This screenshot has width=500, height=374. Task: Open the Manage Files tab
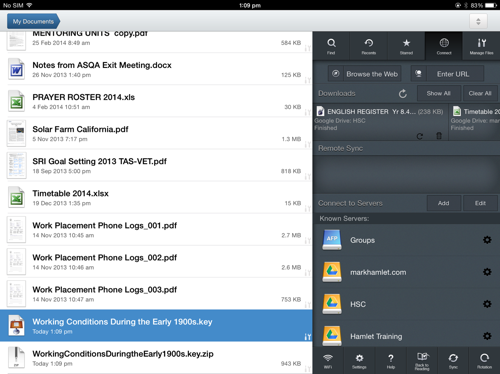coord(481,46)
